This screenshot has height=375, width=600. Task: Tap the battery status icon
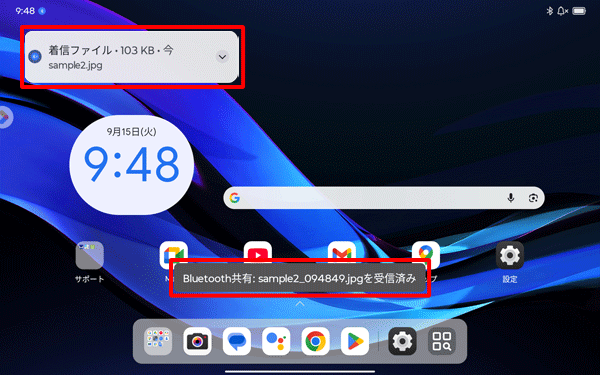coord(579,11)
